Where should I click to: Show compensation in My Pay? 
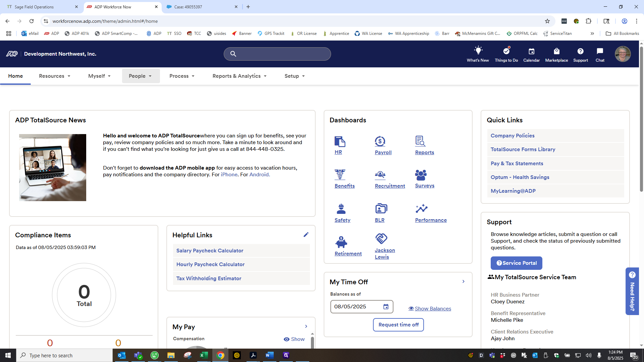[294, 339]
